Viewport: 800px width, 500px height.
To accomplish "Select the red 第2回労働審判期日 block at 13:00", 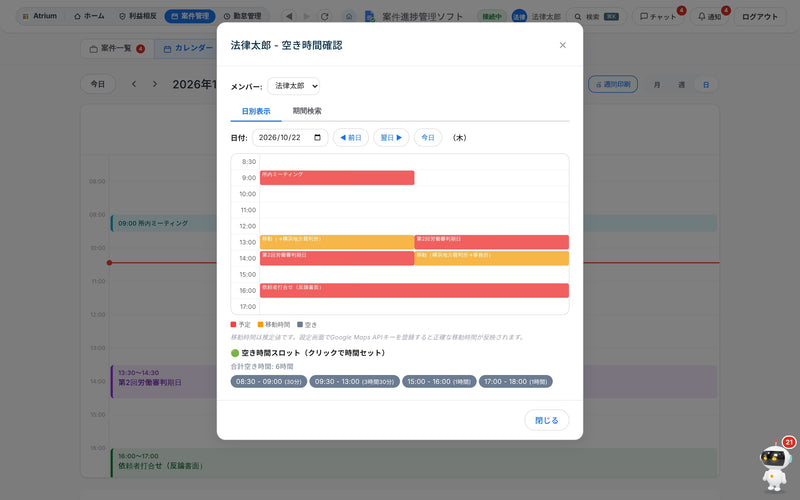I will click(491, 242).
